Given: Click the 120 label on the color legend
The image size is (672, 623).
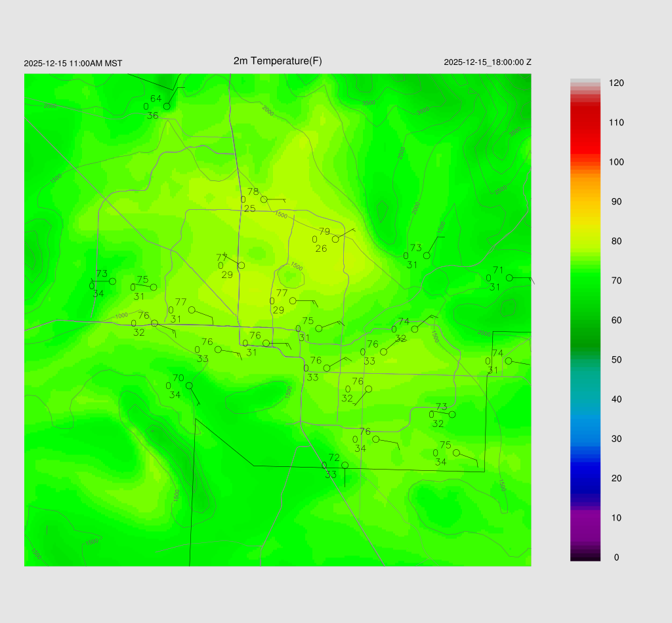Looking at the screenshot, I should (x=616, y=83).
